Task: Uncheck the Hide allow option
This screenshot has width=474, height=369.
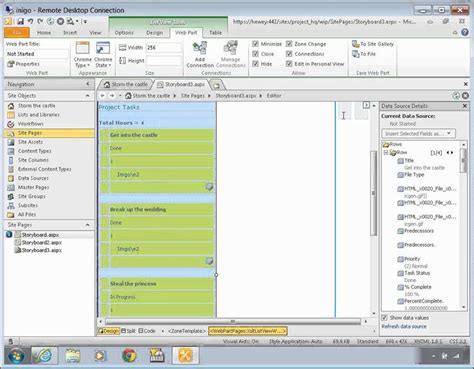Action: [256, 64]
